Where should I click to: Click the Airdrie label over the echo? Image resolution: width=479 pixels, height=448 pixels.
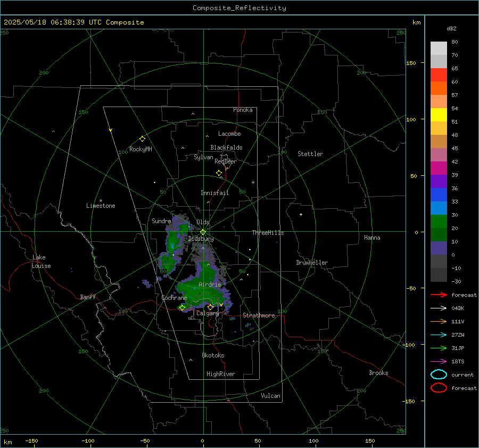pos(210,284)
